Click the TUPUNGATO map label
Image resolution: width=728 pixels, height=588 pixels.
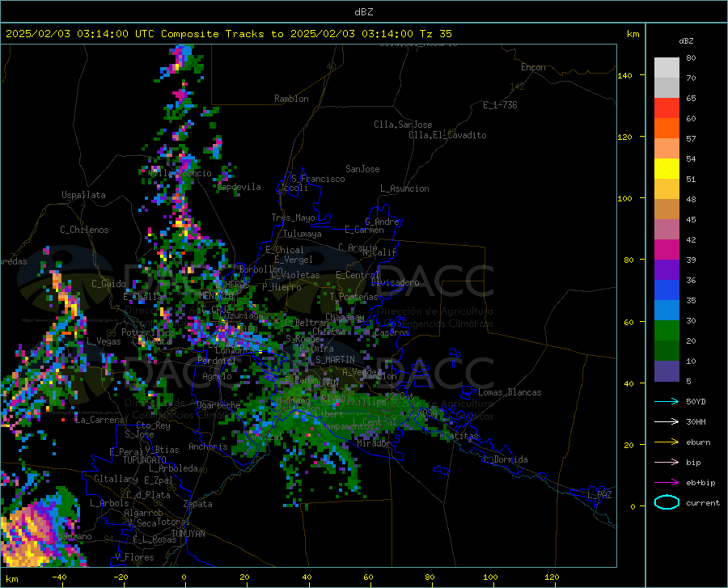[x=145, y=460]
